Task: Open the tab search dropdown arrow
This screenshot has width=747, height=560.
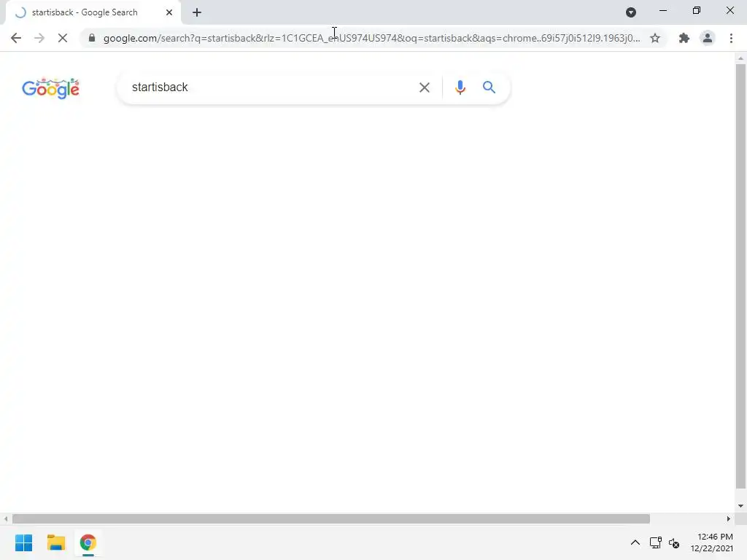Action: coord(631,12)
